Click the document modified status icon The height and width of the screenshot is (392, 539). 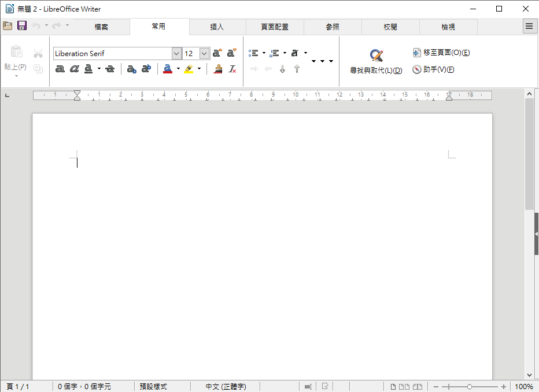[325, 386]
